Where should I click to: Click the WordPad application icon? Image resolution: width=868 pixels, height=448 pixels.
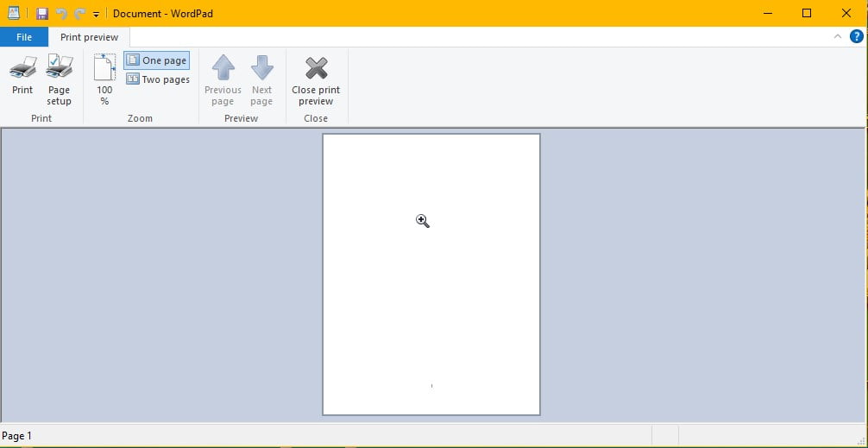click(x=13, y=13)
